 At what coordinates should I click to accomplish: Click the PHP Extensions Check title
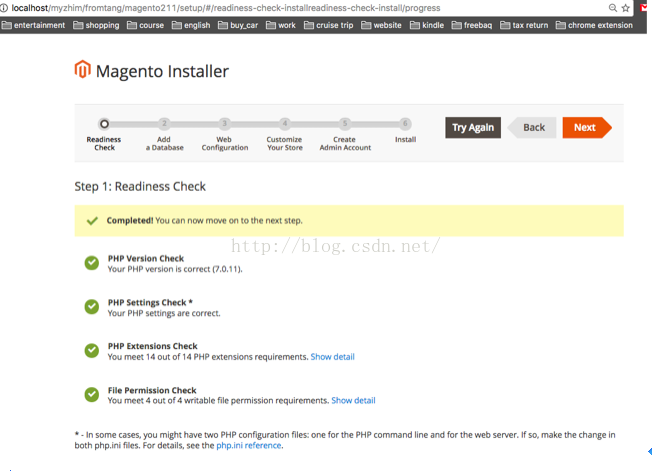pyautogui.click(x=153, y=346)
